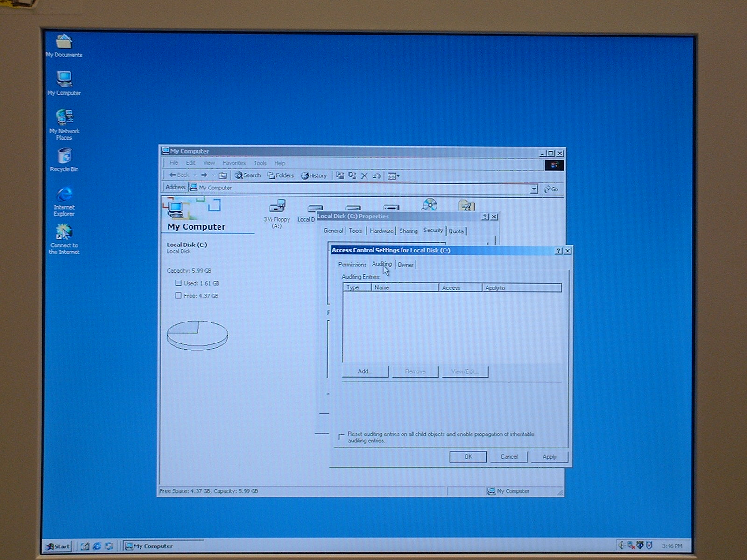
Task: Open Internet Explorer desktop icon
Action: pyautogui.click(x=64, y=195)
